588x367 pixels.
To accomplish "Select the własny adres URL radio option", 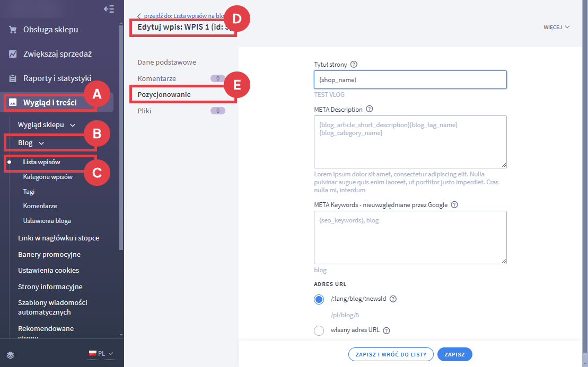I will [319, 331].
